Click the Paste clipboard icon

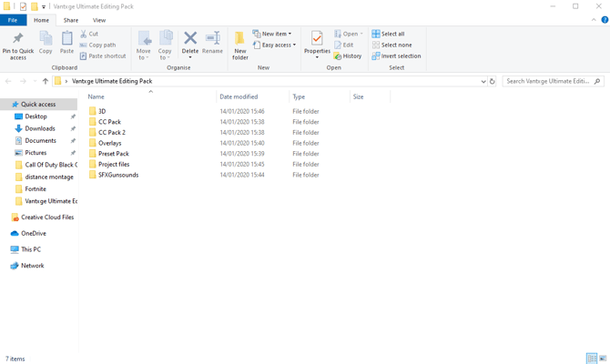pos(66,38)
